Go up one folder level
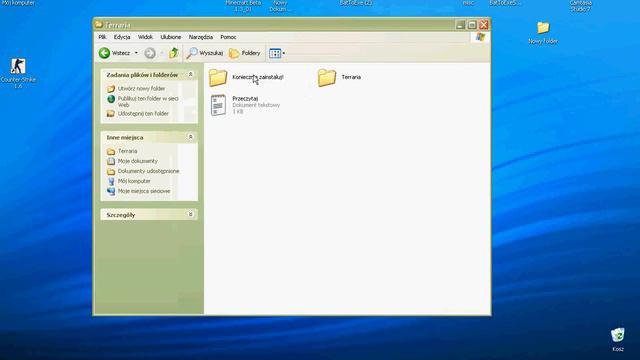This screenshot has width=640, height=360. click(174, 53)
